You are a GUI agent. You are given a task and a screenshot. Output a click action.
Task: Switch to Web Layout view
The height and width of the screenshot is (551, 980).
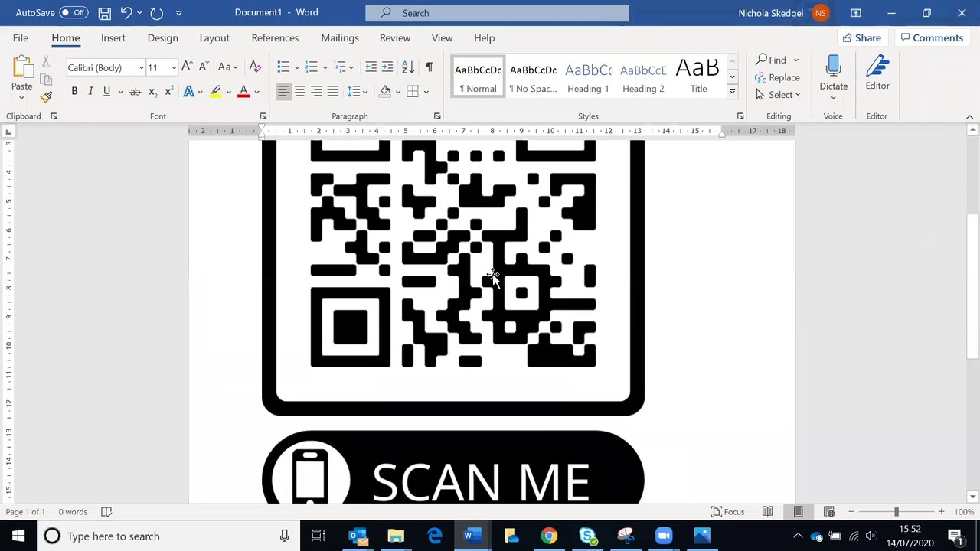click(x=828, y=512)
